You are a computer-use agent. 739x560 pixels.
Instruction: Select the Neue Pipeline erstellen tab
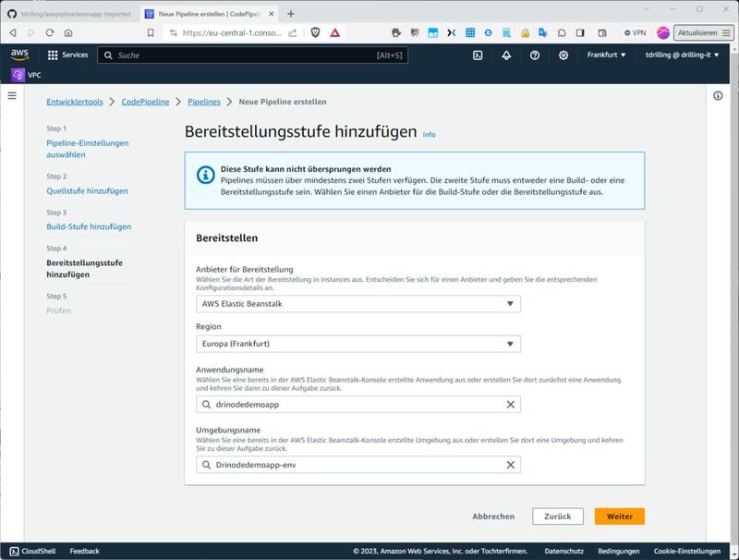pyautogui.click(x=210, y=14)
